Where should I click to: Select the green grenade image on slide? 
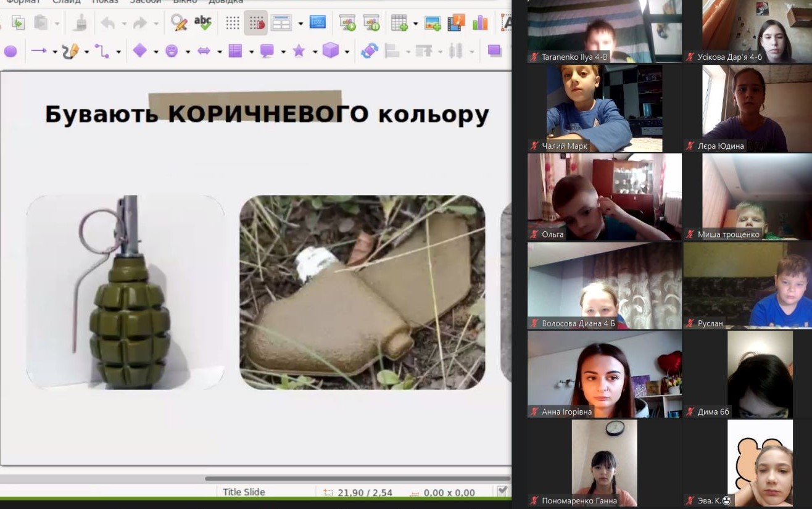125,292
